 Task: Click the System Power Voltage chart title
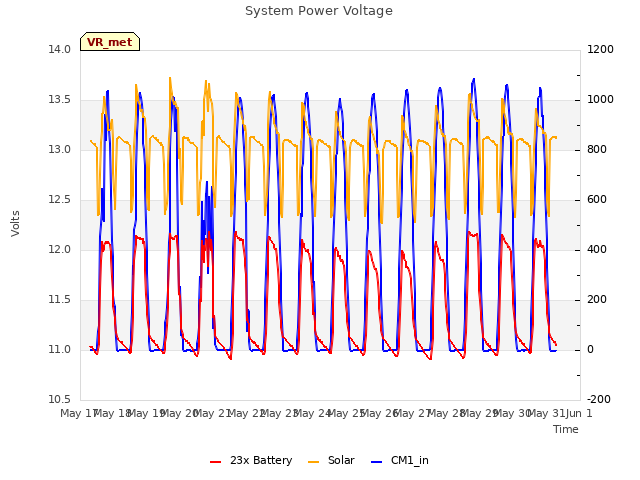(319, 11)
